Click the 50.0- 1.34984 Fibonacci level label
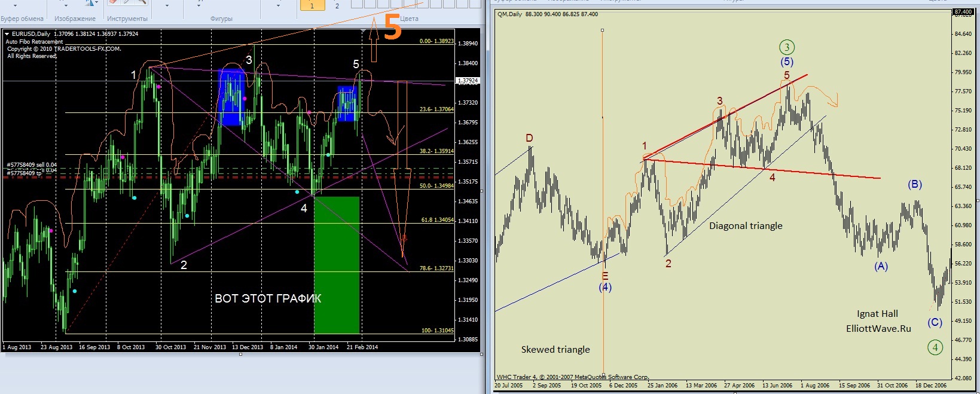Screen dimensions: 980x394 point(436,186)
